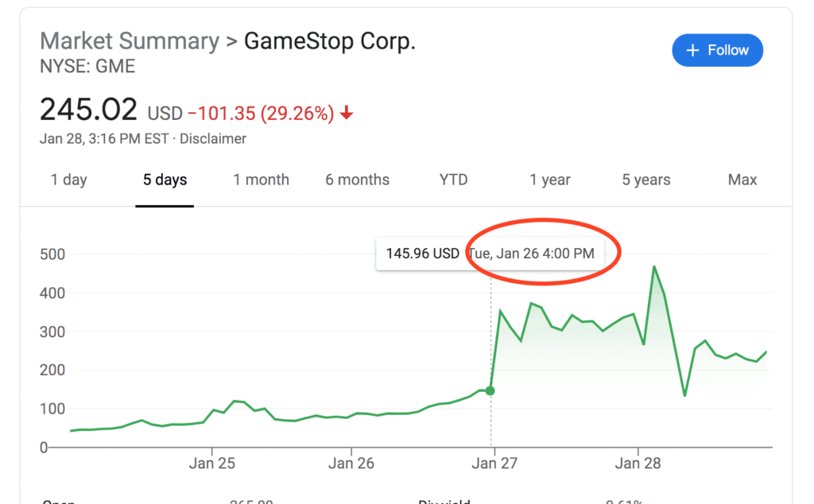The height and width of the screenshot is (504, 814).
Task: Click the Jan 27 date axis label
Action: tap(494, 463)
